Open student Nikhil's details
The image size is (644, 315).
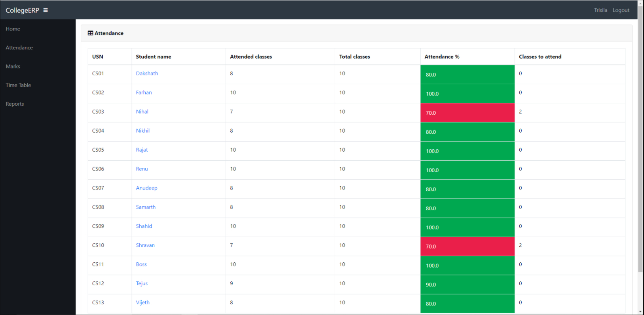coord(142,131)
